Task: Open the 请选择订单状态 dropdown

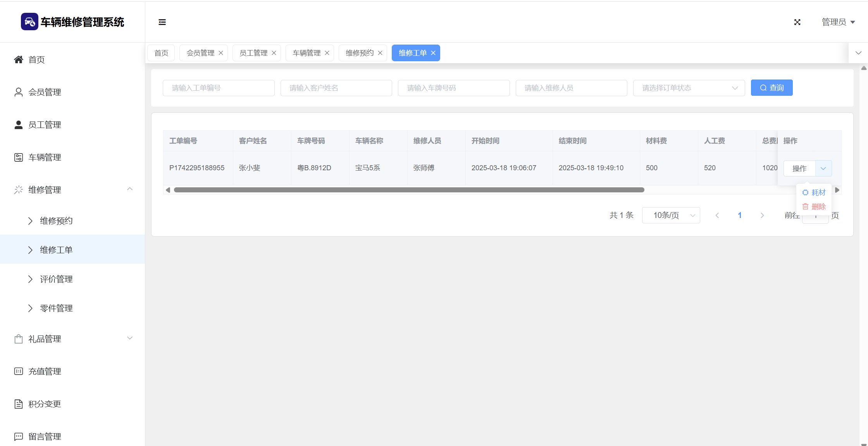Action: tap(689, 88)
